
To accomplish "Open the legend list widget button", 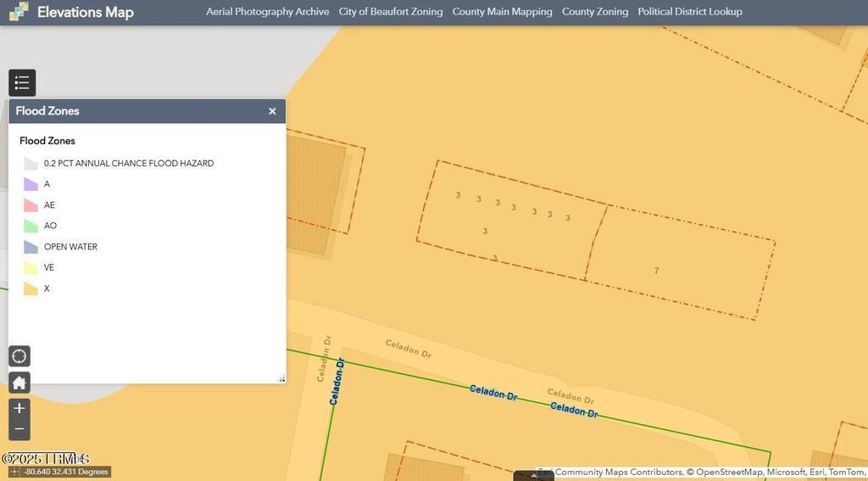I will point(22,83).
